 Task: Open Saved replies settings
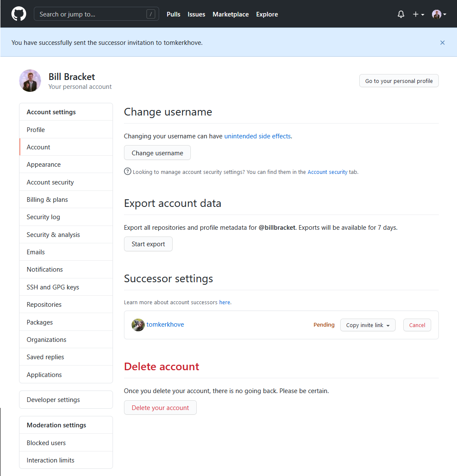click(66, 357)
